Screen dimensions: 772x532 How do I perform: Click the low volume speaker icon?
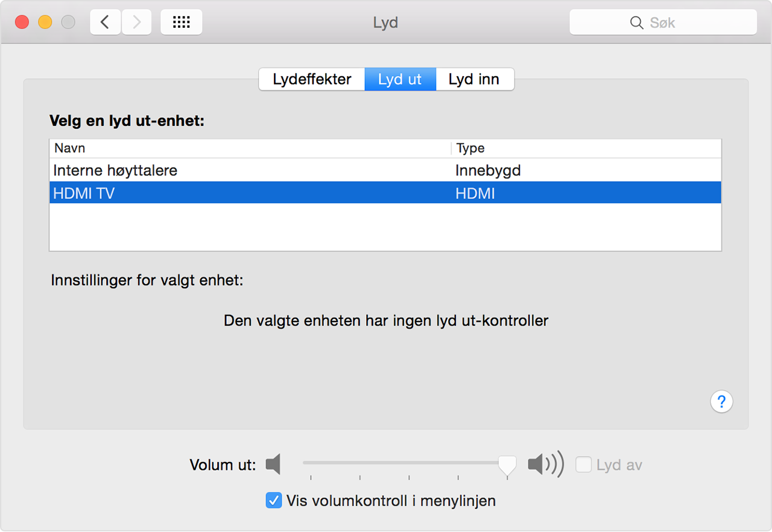pyautogui.click(x=274, y=464)
